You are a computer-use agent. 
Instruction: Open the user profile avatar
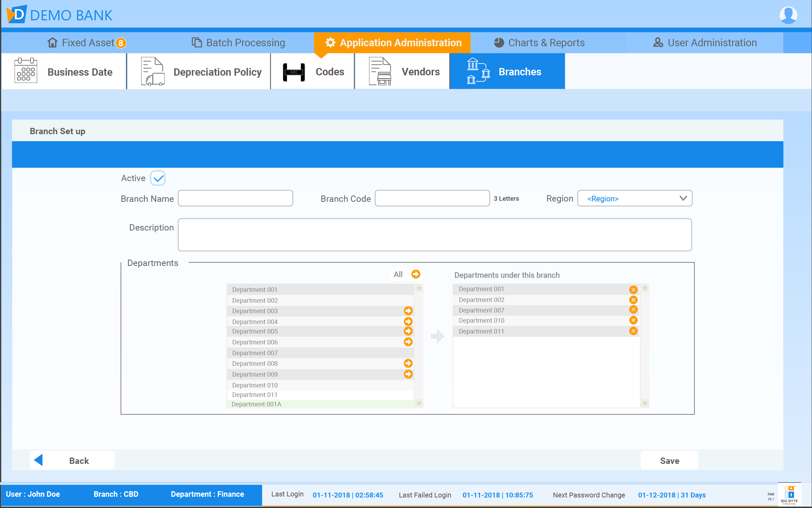(789, 15)
